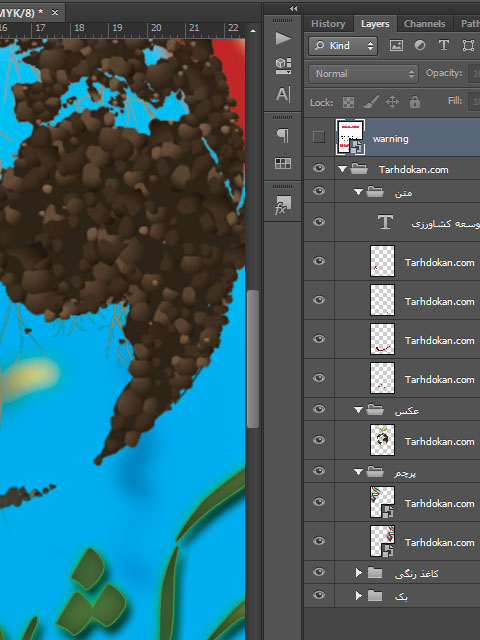
Task: Click the Tarhdokan.com group folder icon
Action: pyautogui.click(x=359, y=169)
